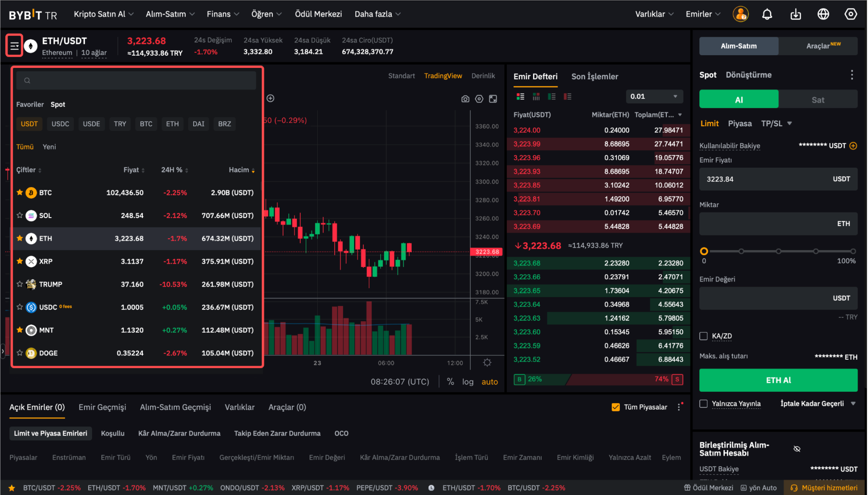Switch to the Son İşlemler tab
This screenshot has width=868, height=495.
595,76
